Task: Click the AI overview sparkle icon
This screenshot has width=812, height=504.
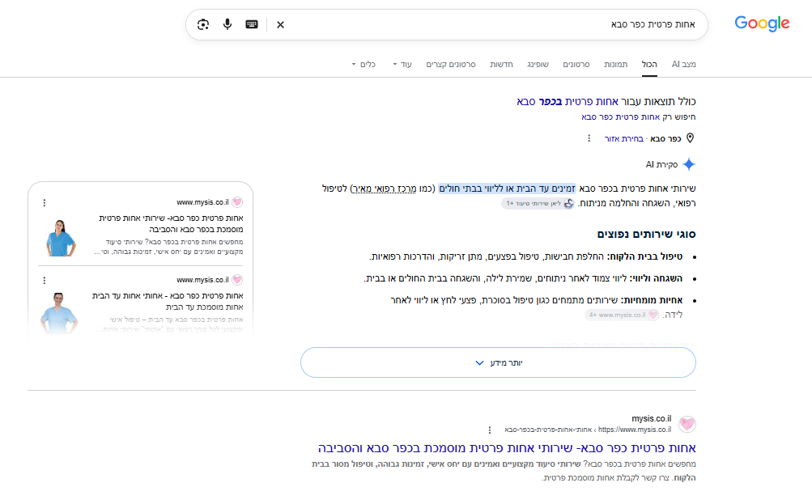Action: (x=689, y=164)
